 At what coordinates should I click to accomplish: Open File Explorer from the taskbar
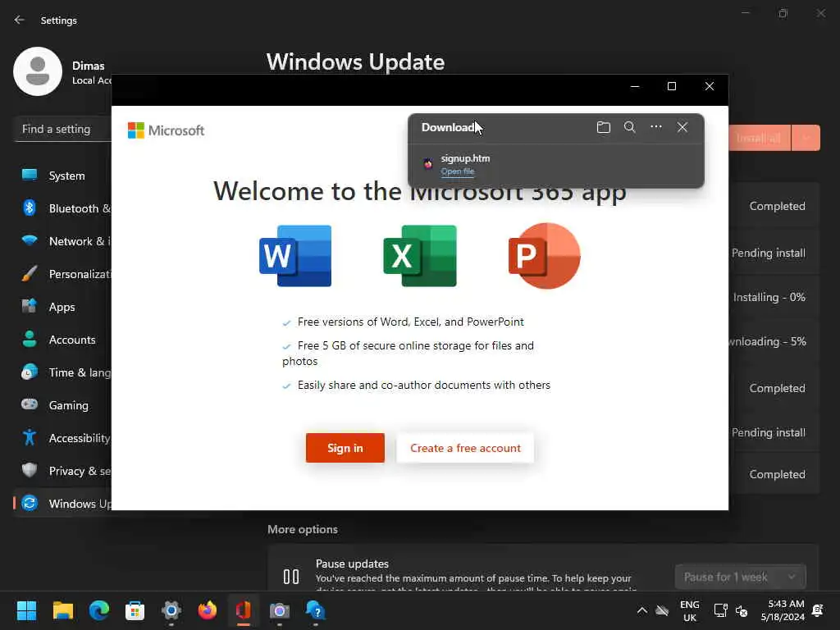pos(62,610)
